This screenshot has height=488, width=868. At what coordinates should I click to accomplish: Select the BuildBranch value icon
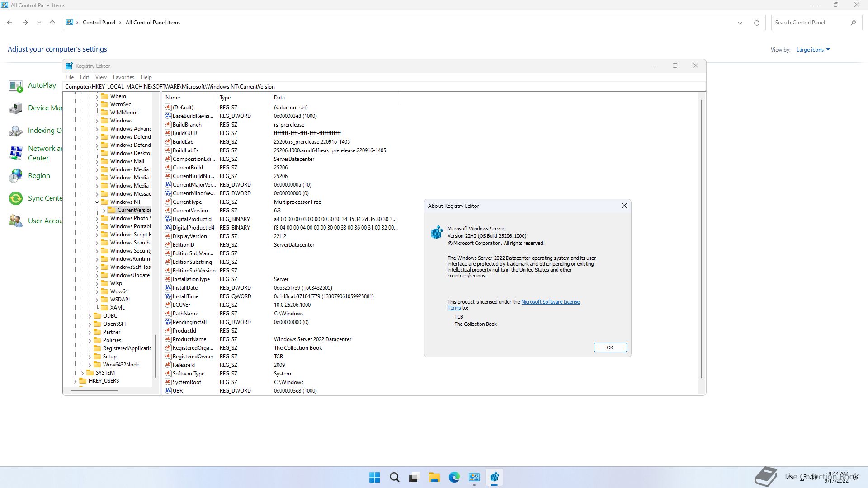168,125
